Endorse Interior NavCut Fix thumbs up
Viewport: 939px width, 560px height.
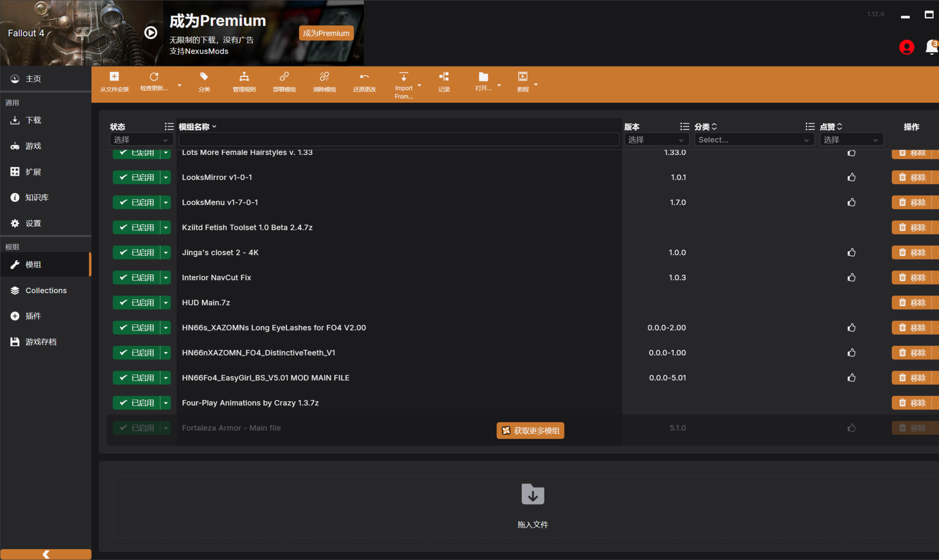tap(851, 277)
